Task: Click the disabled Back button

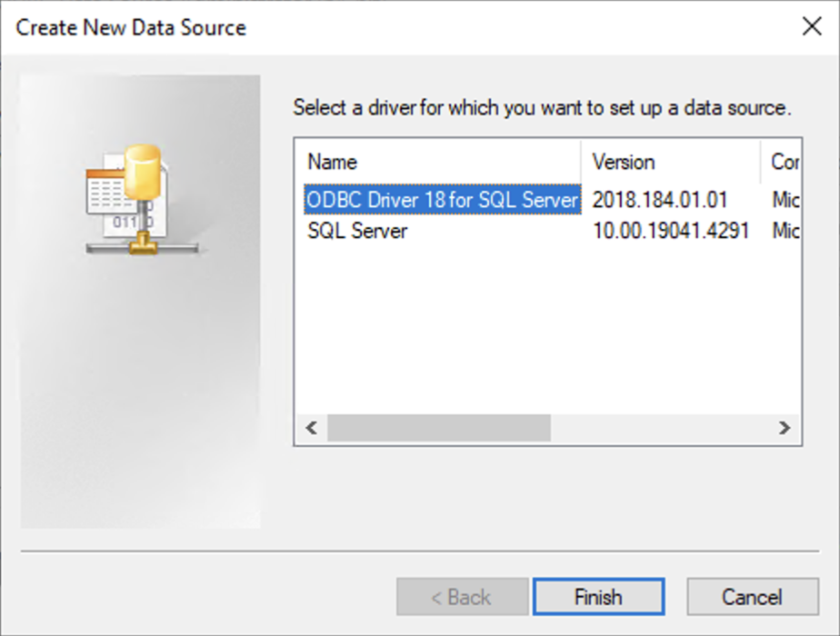Action: coord(463,596)
